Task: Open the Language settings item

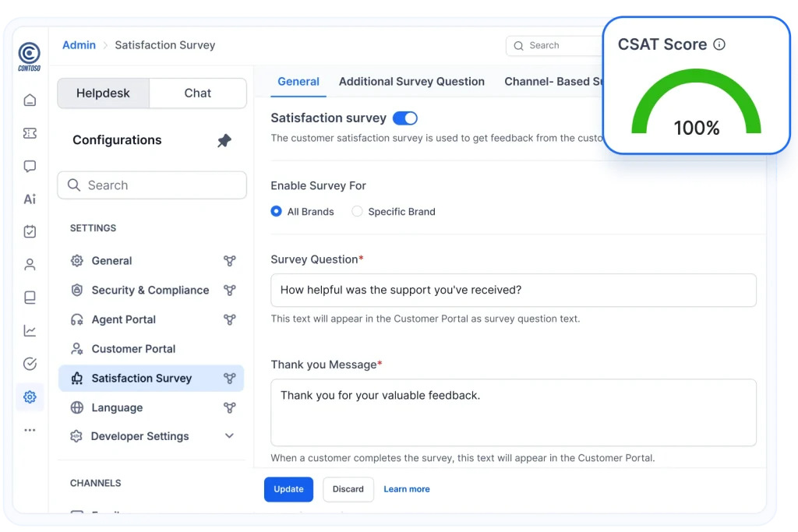Action: (151, 408)
